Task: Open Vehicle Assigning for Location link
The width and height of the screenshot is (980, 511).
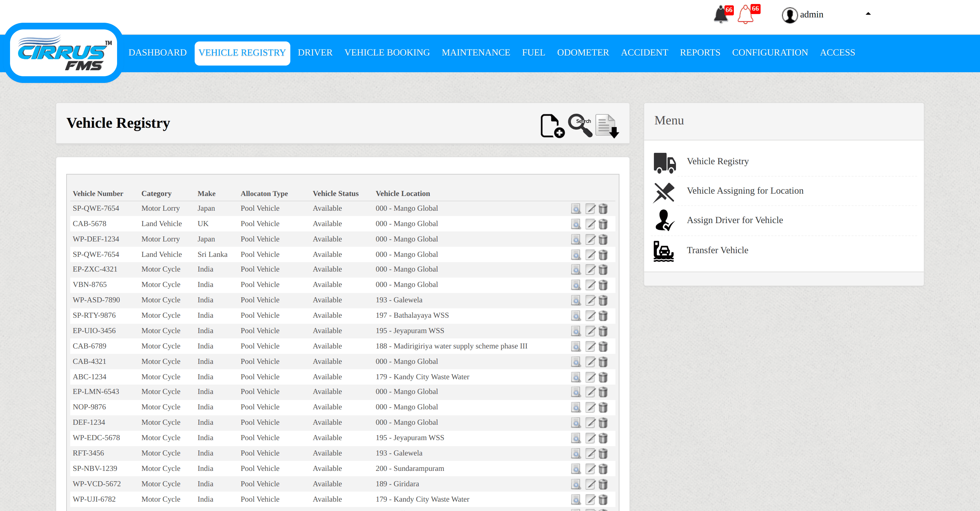Action: pyautogui.click(x=745, y=191)
